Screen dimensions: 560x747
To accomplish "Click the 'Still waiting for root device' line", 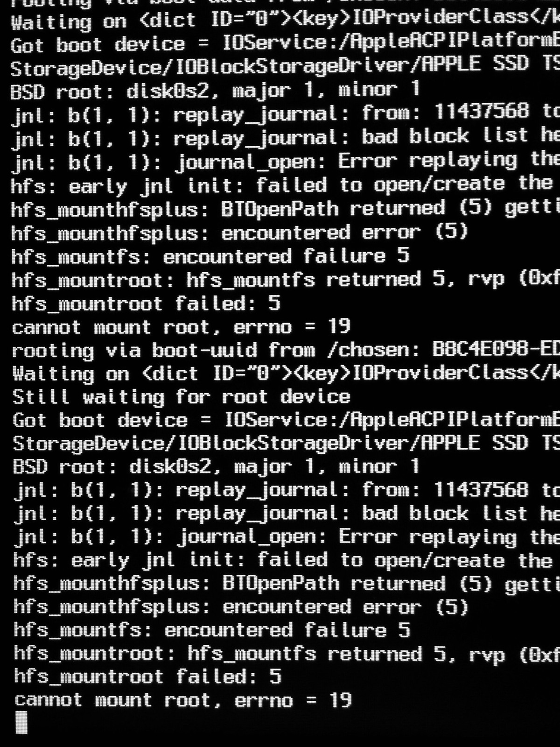I will (x=181, y=397).
